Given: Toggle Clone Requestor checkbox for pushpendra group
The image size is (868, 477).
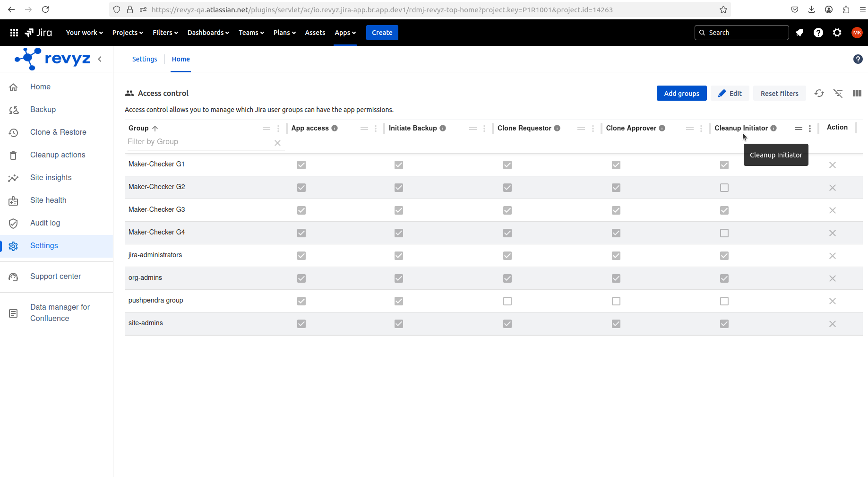Looking at the screenshot, I should coord(507,301).
